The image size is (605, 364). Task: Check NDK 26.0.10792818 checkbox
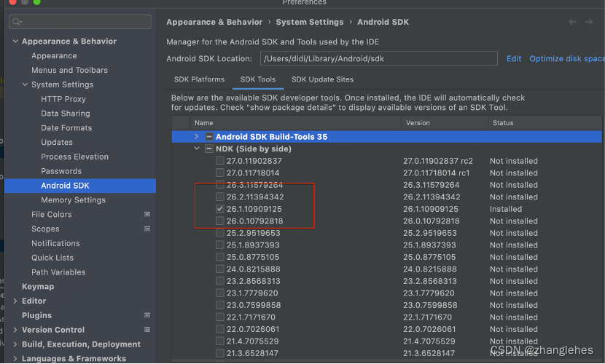pos(220,221)
